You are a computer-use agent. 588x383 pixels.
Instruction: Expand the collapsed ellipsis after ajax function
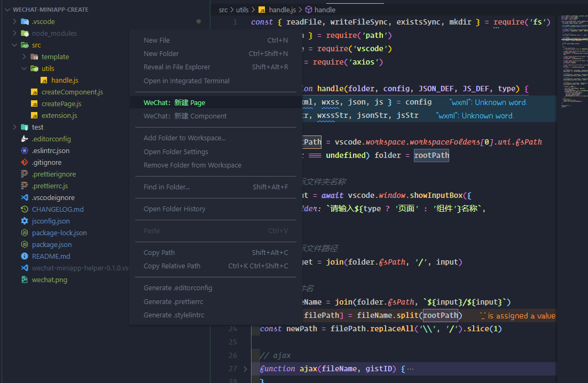tap(411, 369)
